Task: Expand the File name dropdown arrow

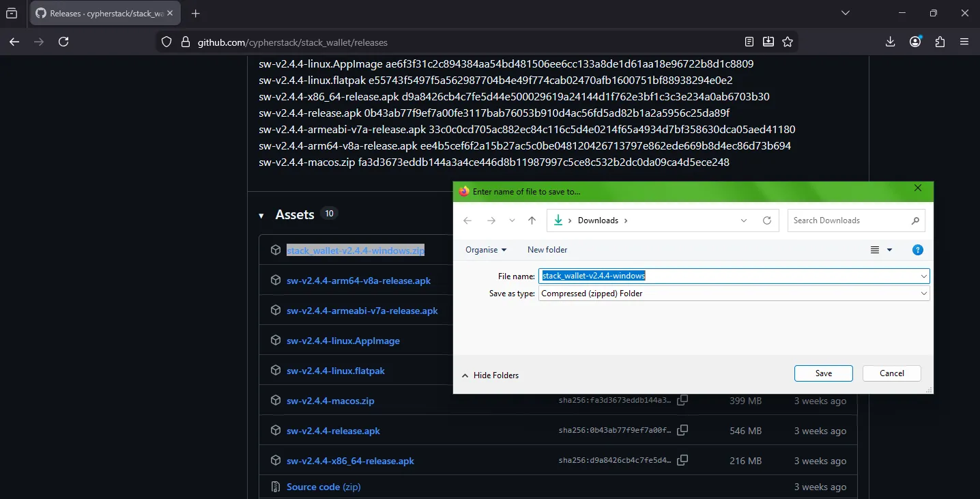Action: [x=924, y=276]
